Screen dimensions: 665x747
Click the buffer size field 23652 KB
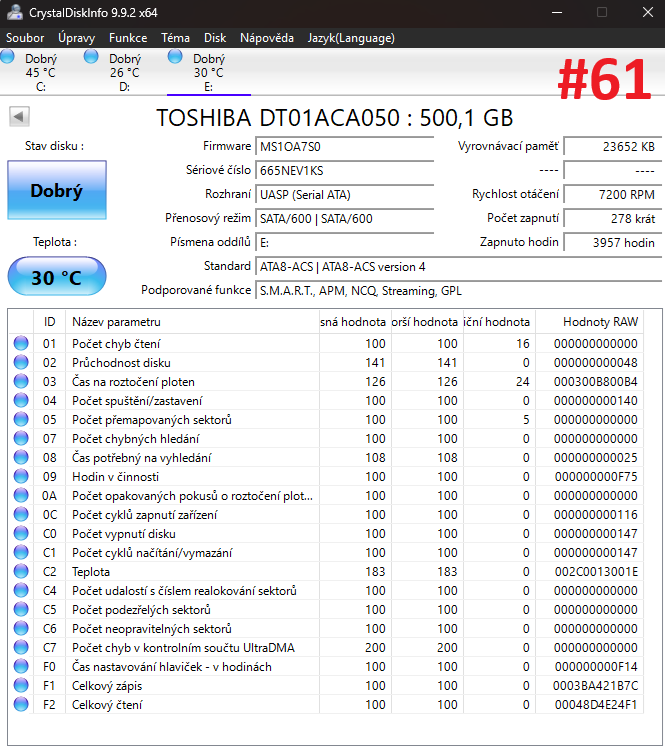pyautogui.click(x=613, y=147)
